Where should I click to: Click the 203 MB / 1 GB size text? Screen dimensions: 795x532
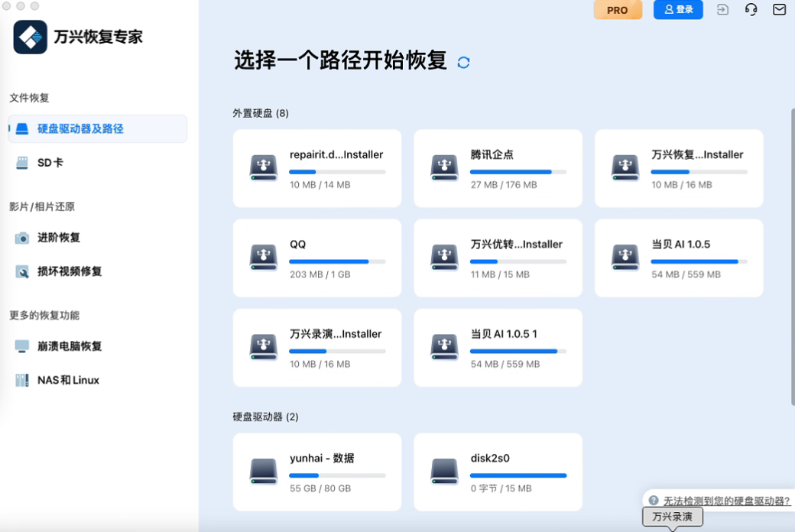tap(320, 275)
